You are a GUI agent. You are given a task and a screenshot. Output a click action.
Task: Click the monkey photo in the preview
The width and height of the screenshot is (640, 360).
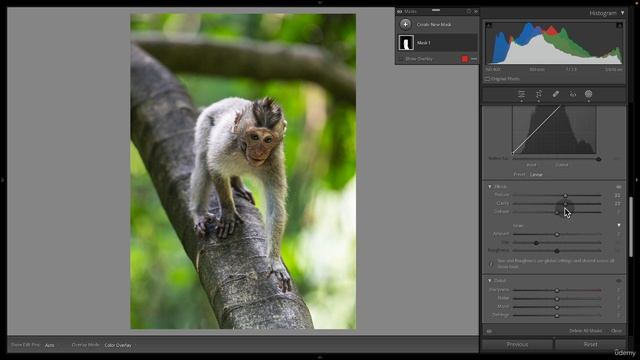(243, 171)
